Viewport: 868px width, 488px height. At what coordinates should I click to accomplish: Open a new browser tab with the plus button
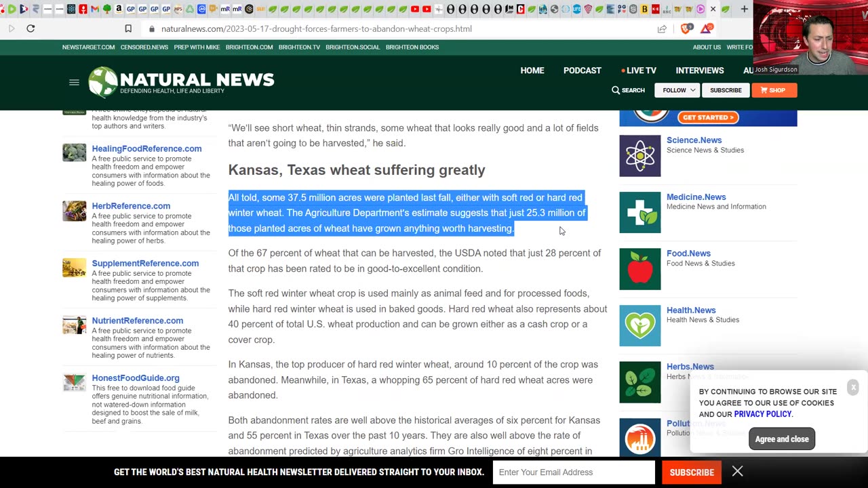(744, 9)
